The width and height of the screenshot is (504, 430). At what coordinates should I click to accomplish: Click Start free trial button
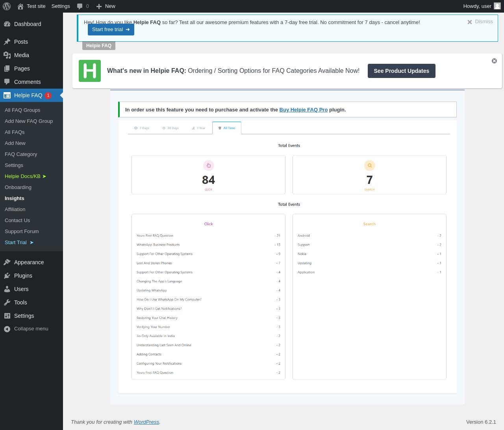tap(111, 30)
